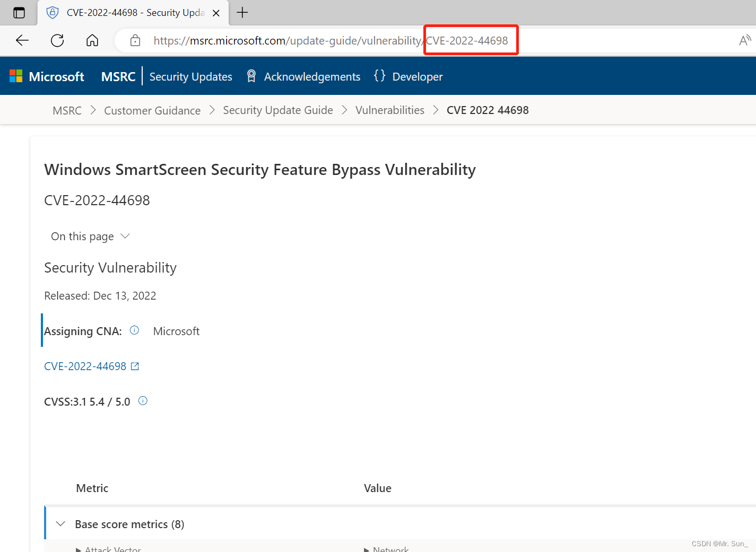Close the CVE-2022-44698 browser tab
Screen dimensions: 756x552
coord(216,13)
